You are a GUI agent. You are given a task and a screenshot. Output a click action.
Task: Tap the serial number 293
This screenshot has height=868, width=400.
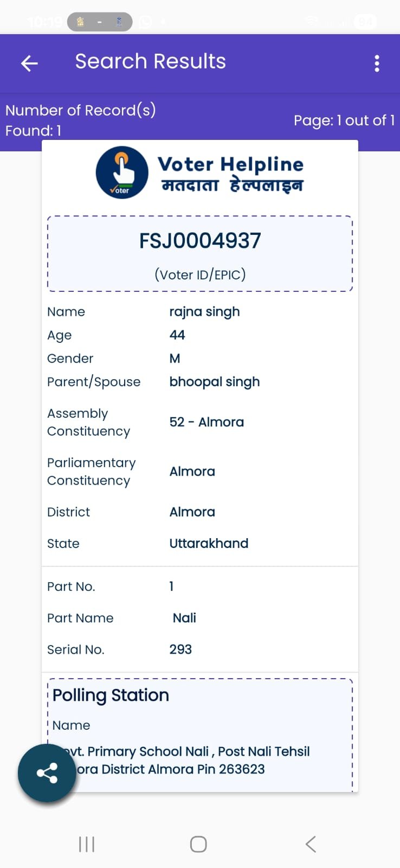[180, 649]
